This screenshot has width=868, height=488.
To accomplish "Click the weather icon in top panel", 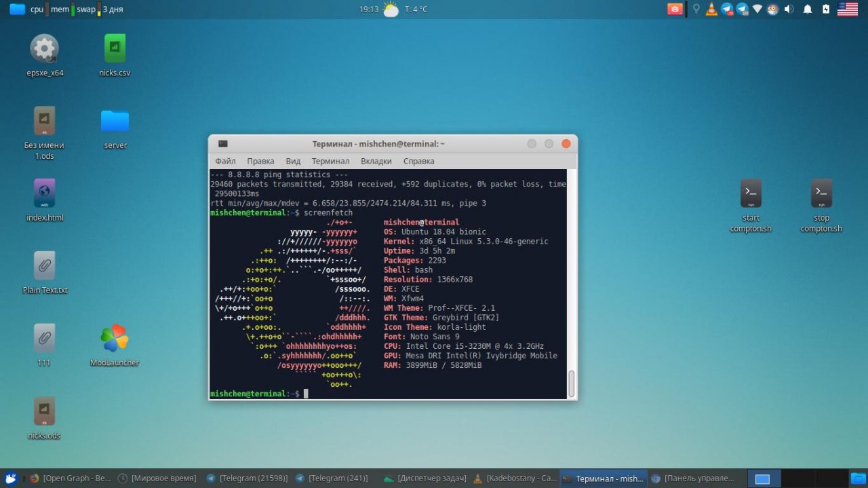I will point(391,9).
